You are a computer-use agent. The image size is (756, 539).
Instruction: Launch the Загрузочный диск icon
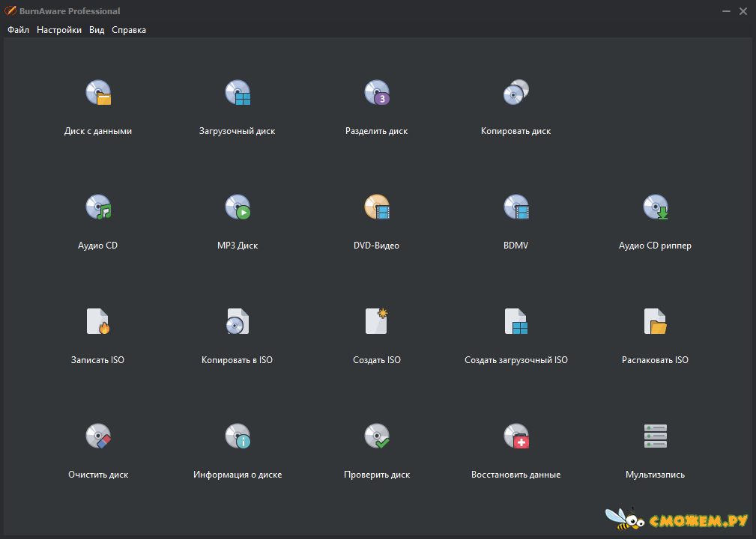click(238, 93)
